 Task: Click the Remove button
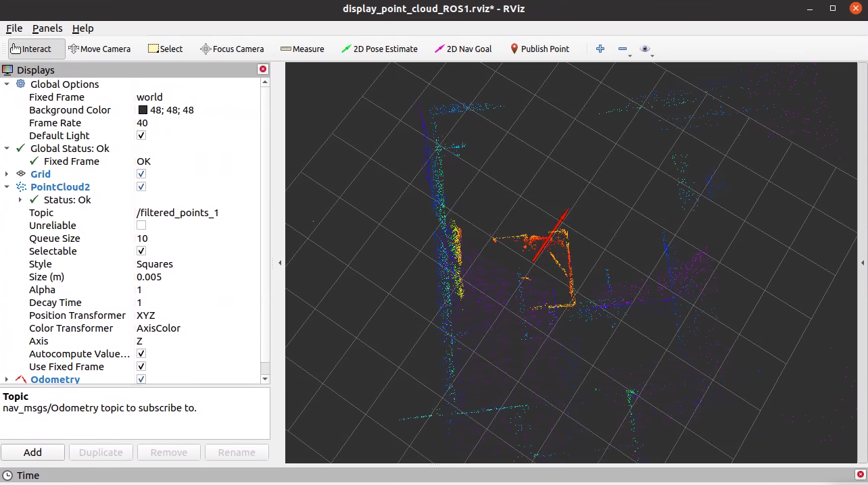169,453
